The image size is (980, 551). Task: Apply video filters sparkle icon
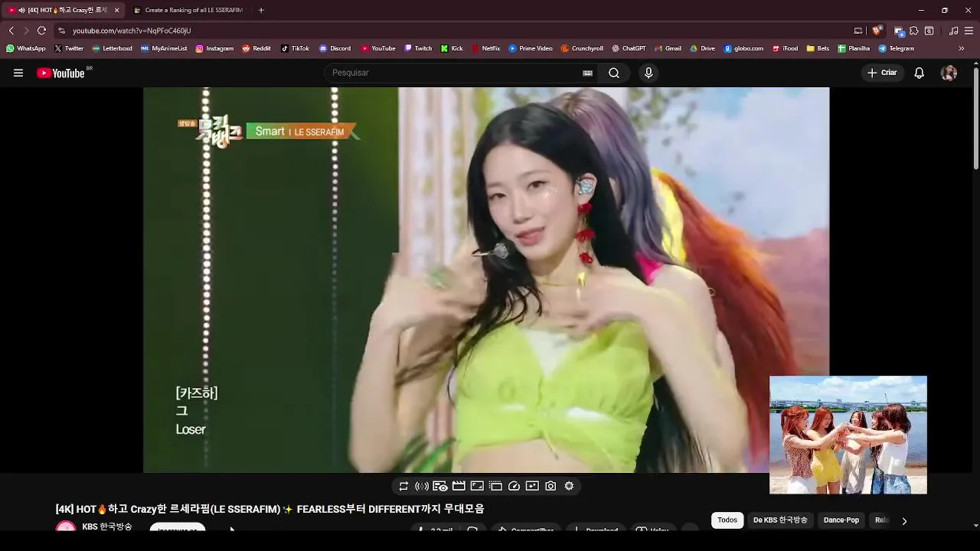[532, 486]
